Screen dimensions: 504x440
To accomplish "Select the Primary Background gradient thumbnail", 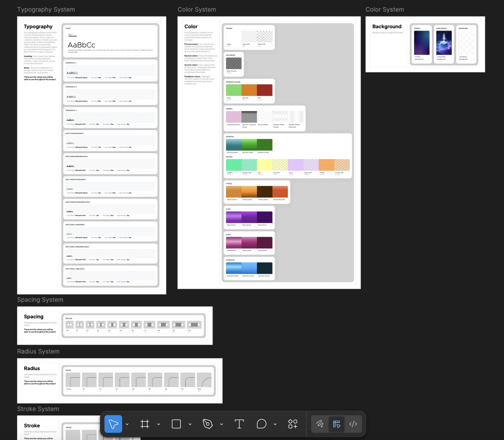I will point(422,43).
